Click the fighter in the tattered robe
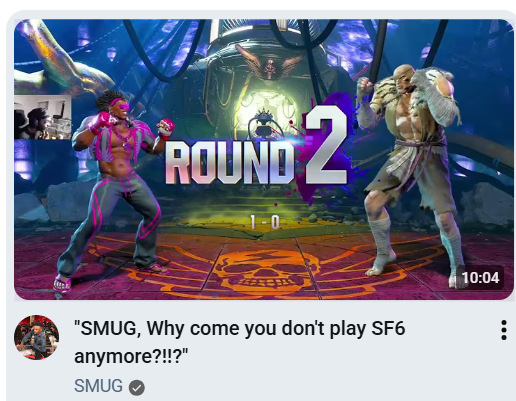Screen dimensions: 516x401 (411, 175)
